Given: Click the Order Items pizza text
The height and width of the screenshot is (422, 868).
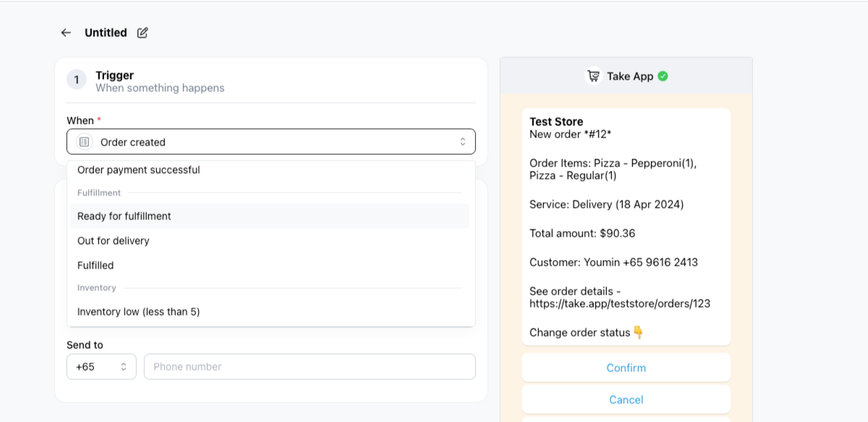Looking at the screenshot, I should (x=613, y=169).
